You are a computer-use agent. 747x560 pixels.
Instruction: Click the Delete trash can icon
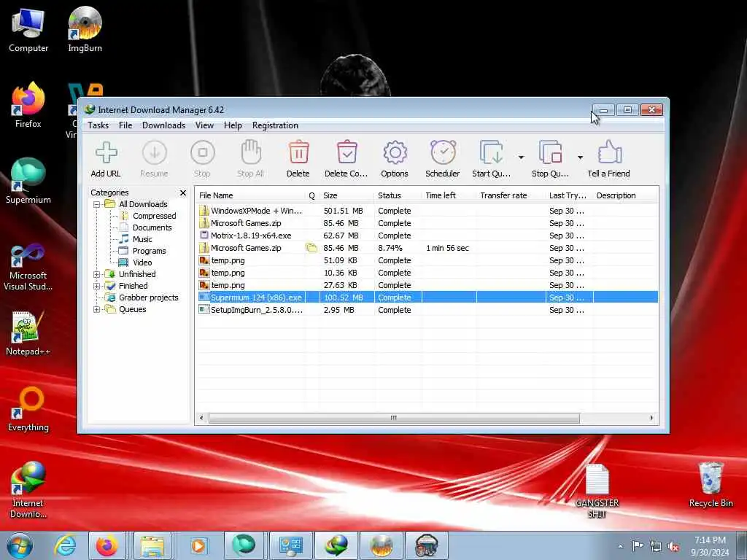click(x=298, y=159)
